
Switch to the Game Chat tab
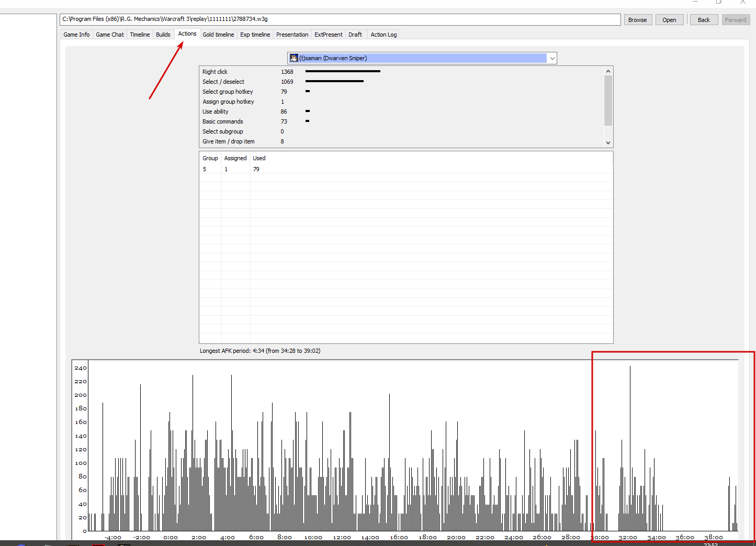click(x=110, y=35)
